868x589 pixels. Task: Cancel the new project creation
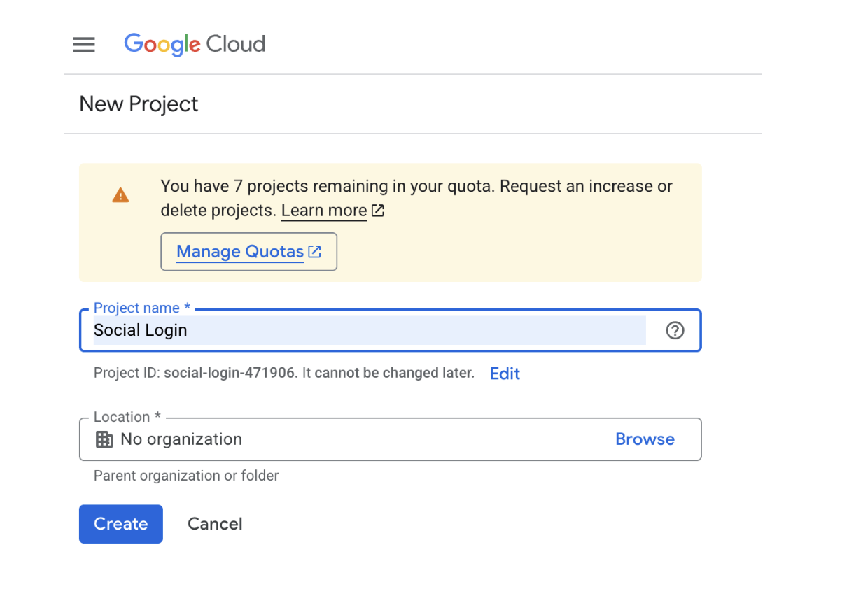[215, 524]
